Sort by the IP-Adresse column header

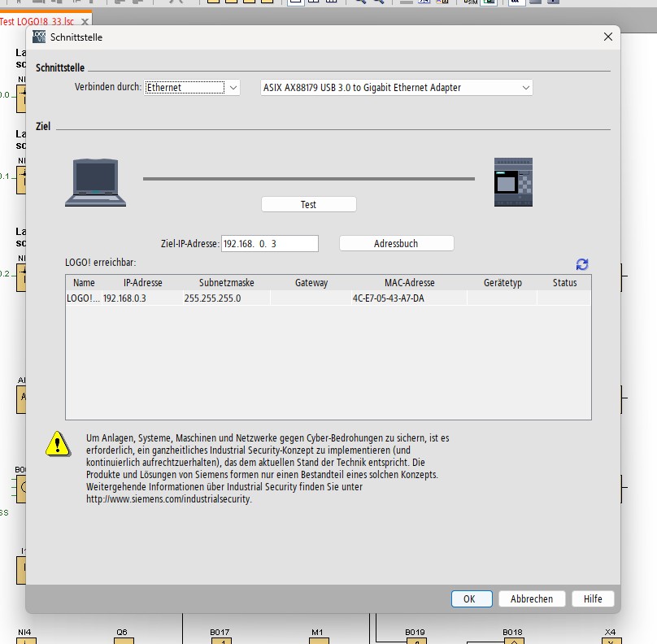point(142,283)
